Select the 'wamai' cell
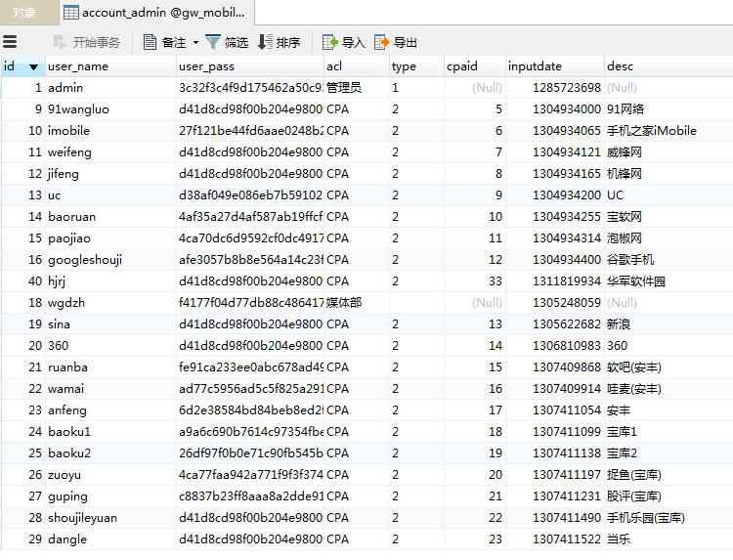 (x=110, y=388)
